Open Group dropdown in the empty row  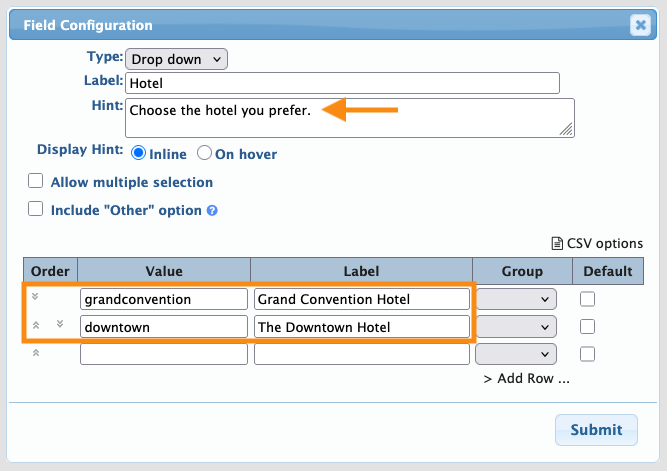click(516, 353)
